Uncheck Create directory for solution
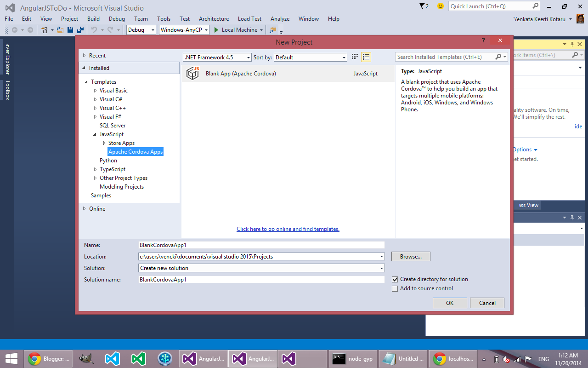Screen dimensions: 588x368 (x=394, y=279)
